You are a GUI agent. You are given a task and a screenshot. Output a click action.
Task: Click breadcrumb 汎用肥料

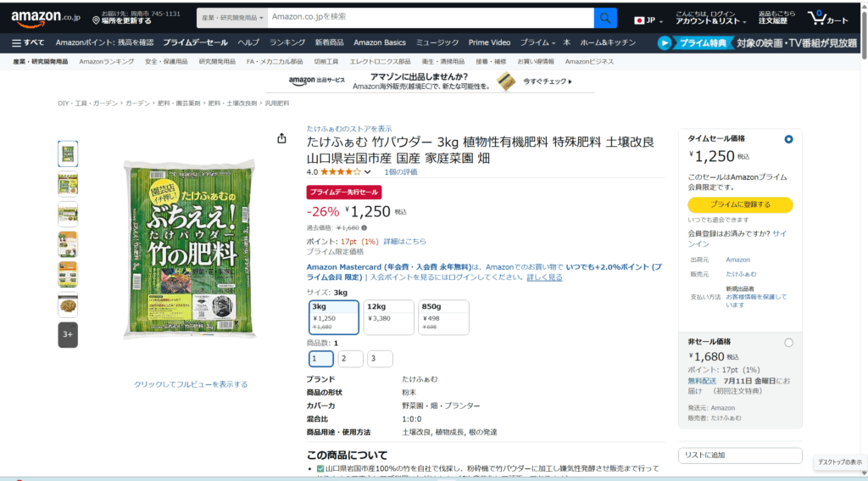pos(277,103)
